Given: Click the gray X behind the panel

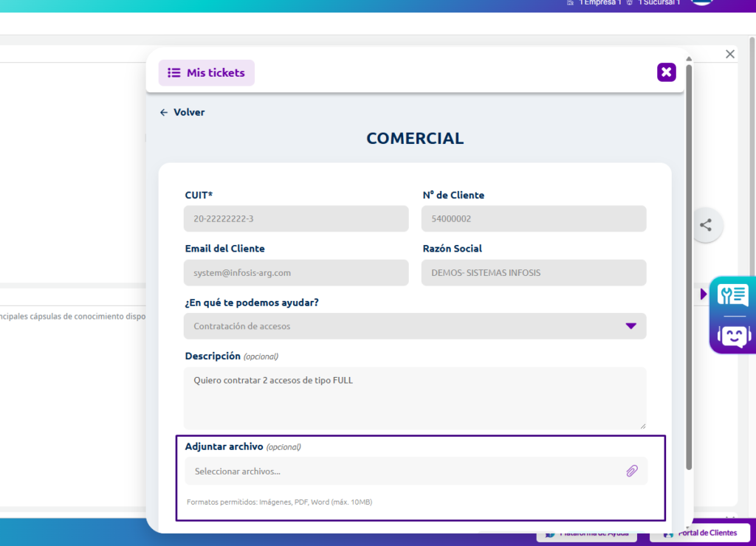Looking at the screenshot, I should tap(730, 54).
